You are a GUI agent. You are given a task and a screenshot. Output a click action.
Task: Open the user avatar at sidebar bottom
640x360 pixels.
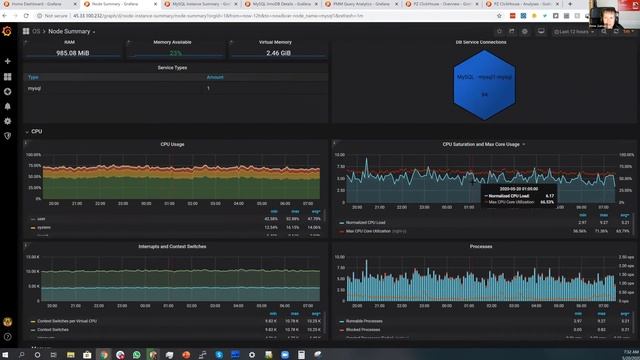pyautogui.click(x=7, y=322)
